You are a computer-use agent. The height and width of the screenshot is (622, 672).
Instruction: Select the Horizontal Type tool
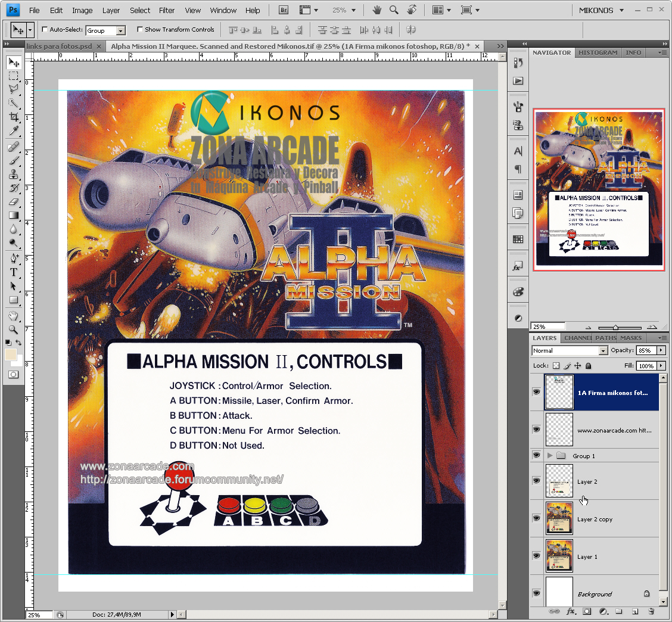(x=14, y=272)
